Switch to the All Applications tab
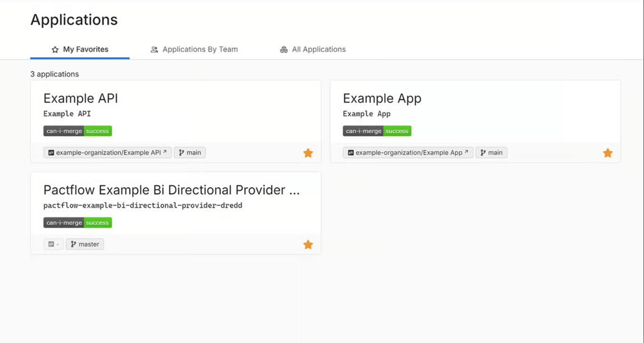 click(x=312, y=49)
